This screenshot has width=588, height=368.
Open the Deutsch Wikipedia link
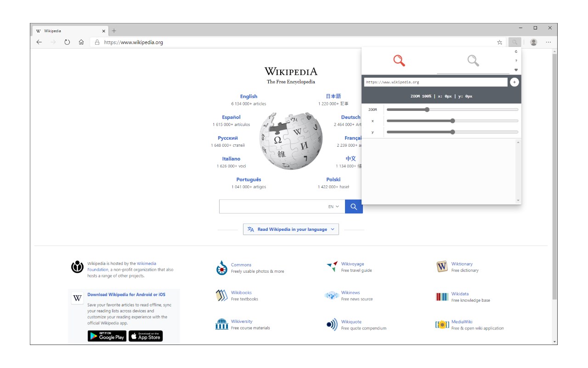click(x=351, y=117)
